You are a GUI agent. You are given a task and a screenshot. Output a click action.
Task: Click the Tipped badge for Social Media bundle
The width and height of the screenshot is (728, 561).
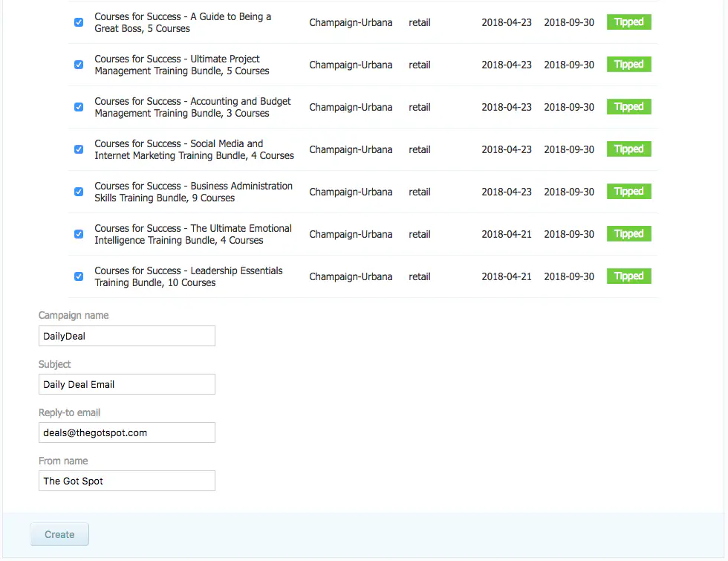(x=628, y=149)
